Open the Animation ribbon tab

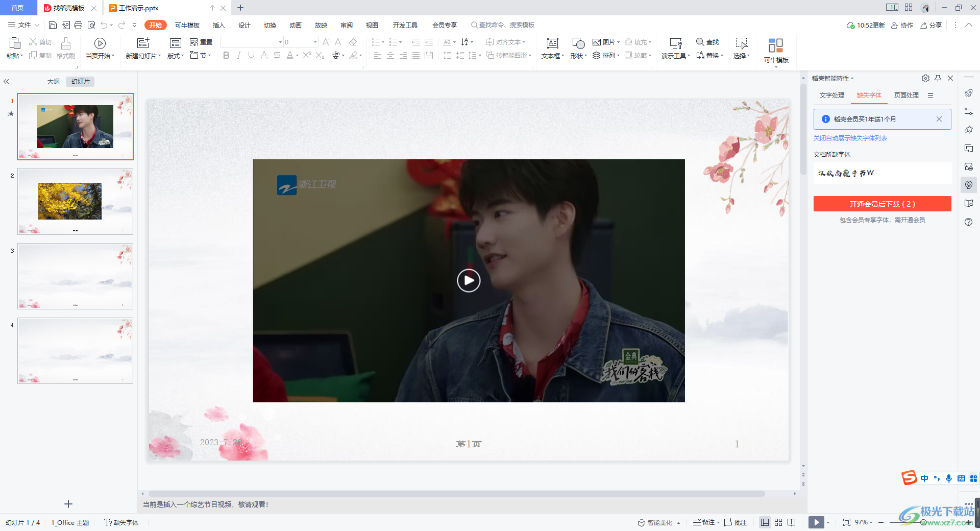pyautogui.click(x=296, y=25)
